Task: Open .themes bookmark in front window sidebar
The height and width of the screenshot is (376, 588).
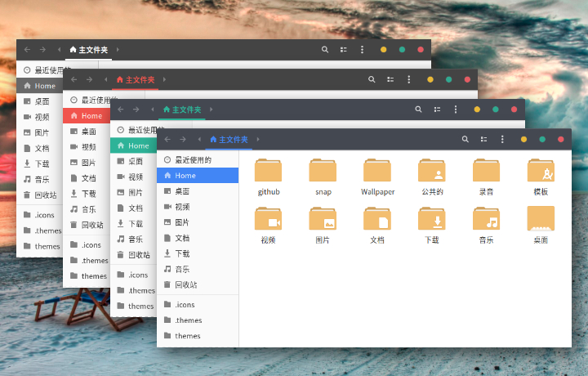Action: point(198,320)
